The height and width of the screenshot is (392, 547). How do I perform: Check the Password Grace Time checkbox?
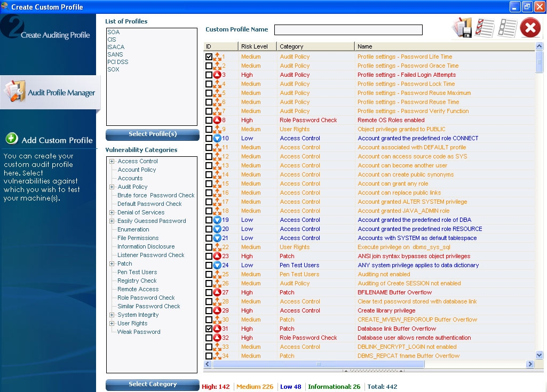[209, 66]
